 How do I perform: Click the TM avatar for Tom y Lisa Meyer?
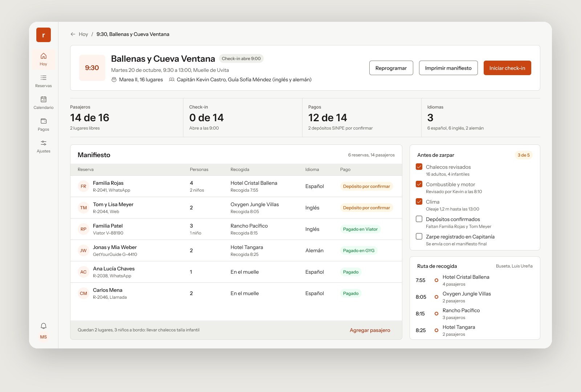click(x=84, y=208)
